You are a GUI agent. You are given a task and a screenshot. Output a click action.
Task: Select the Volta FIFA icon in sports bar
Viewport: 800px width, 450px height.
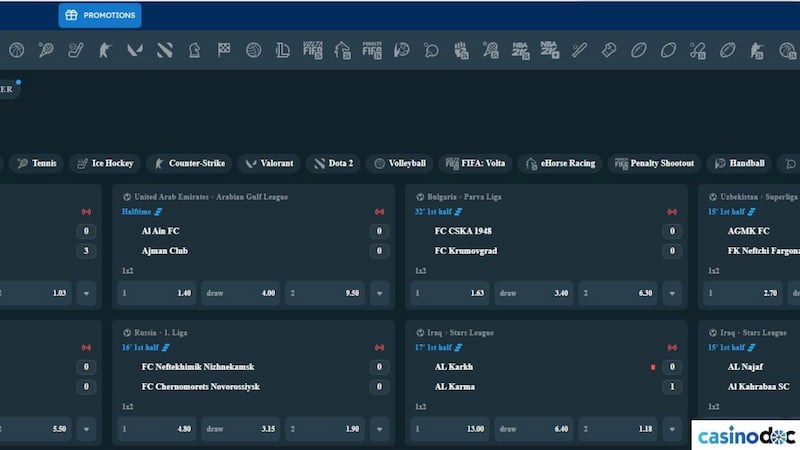pos(312,50)
